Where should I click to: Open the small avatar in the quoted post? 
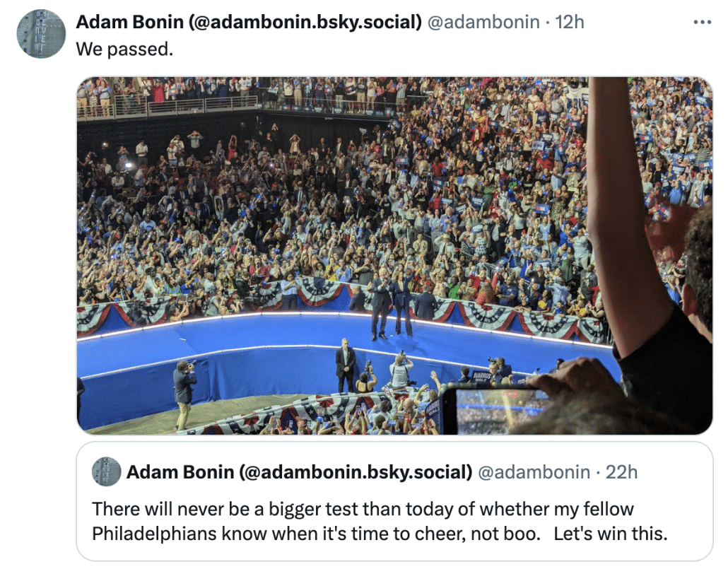pos(106,471)
